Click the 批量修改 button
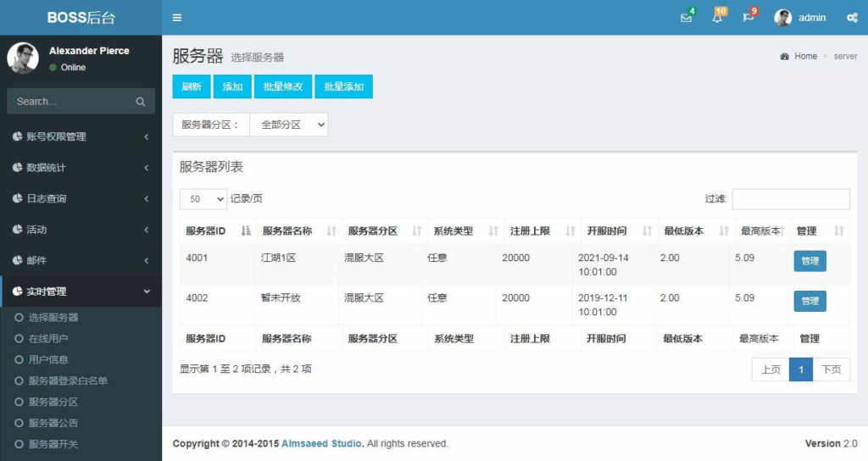This screenshot has height=461, width=868. tap(283, 86)
